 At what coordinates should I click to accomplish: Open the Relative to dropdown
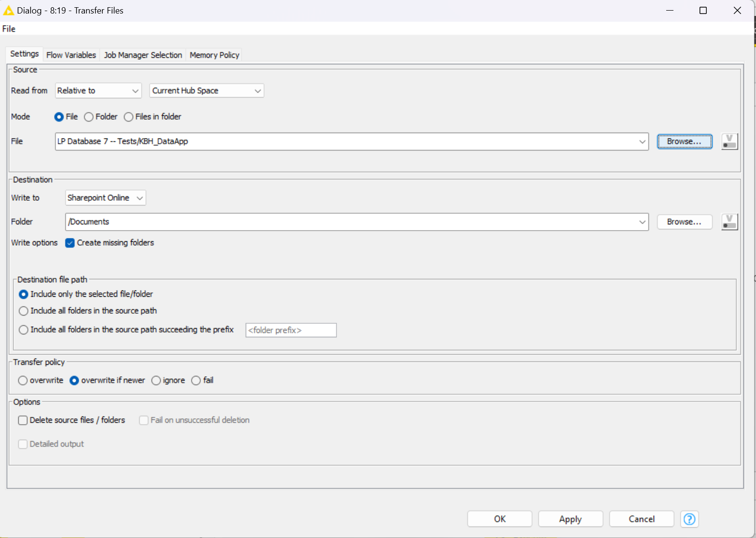(98, 91)
